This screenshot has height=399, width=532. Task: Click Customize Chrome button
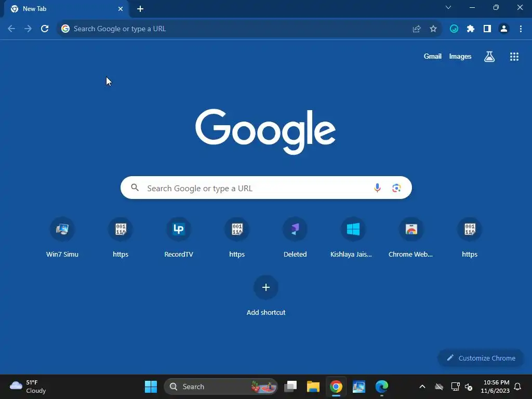[481, 358]
